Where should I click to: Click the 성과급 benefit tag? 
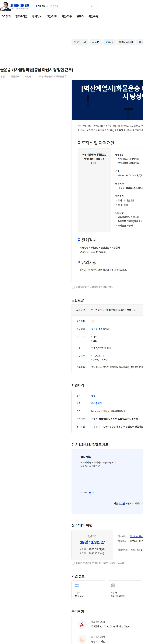(95, 42)
